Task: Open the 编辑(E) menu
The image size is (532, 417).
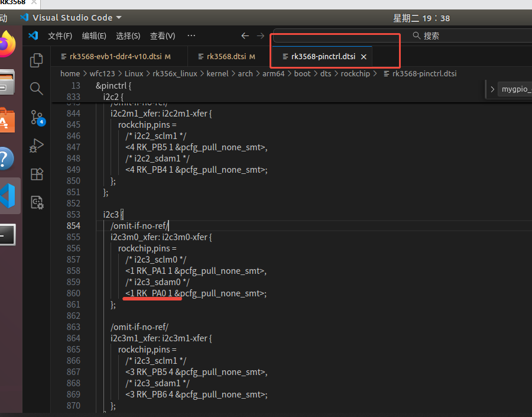Action: tap(94, 35)
